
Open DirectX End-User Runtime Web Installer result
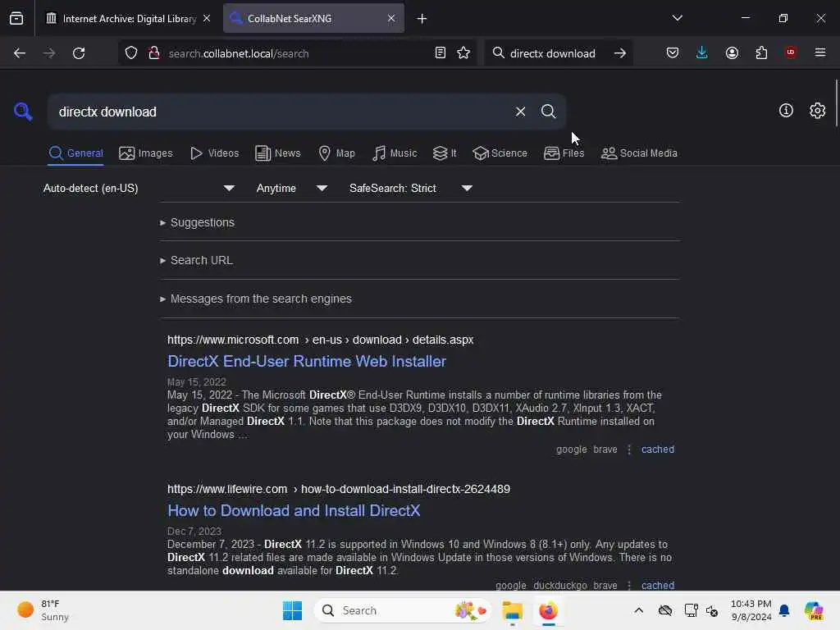pyautogui.click(x=307, y=361)
